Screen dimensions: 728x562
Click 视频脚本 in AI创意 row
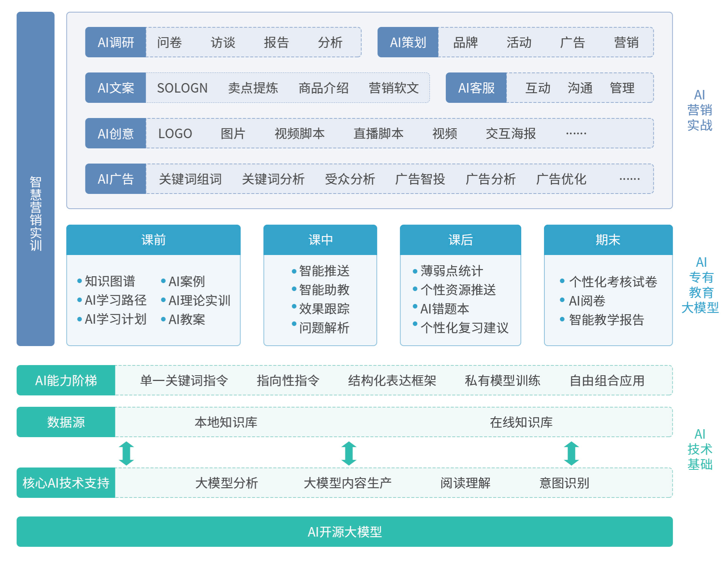coord(300,134)
